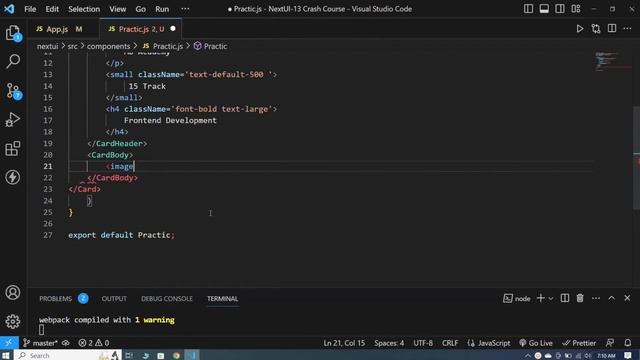Open changes compare icon in editor toolbar
This screenshot has height=360, width=640.
point(596,29)
